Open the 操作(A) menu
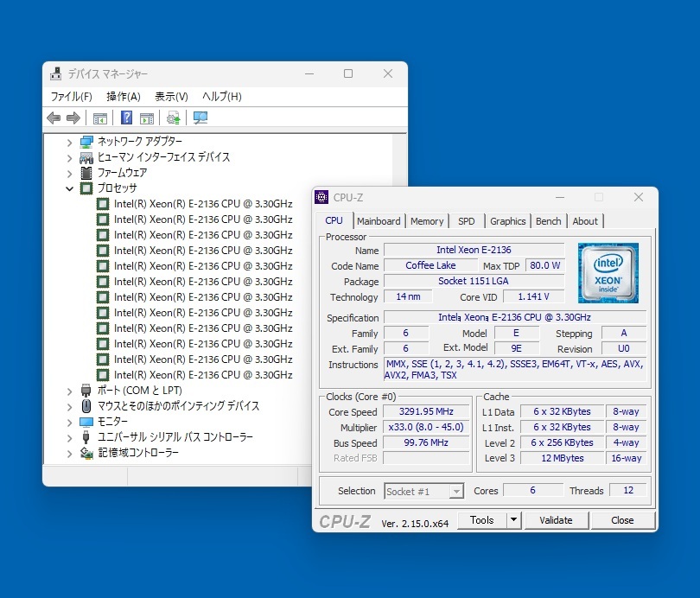700x598 pixels. [x=124, y=97]
